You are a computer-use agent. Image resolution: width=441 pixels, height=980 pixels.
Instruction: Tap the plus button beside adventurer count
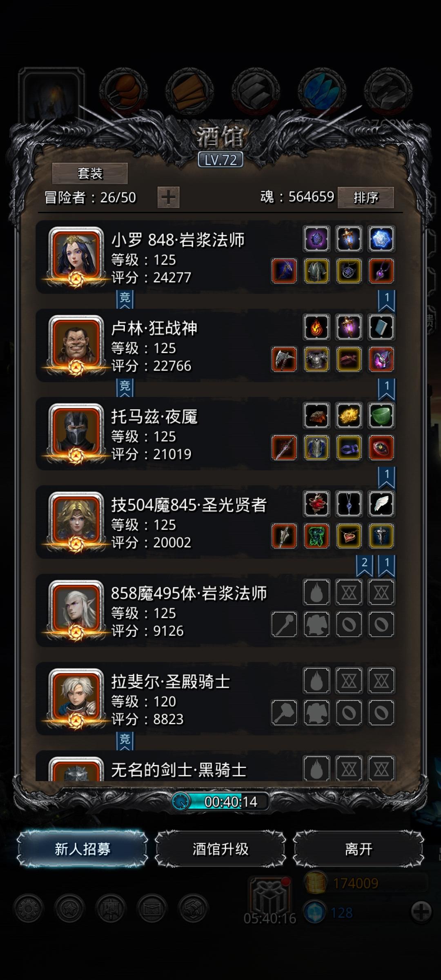click(168, 198)
